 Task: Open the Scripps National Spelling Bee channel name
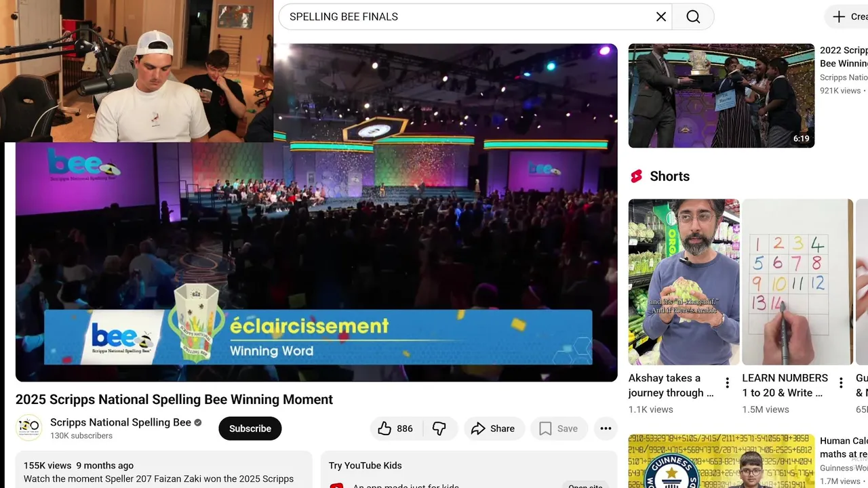121,422
